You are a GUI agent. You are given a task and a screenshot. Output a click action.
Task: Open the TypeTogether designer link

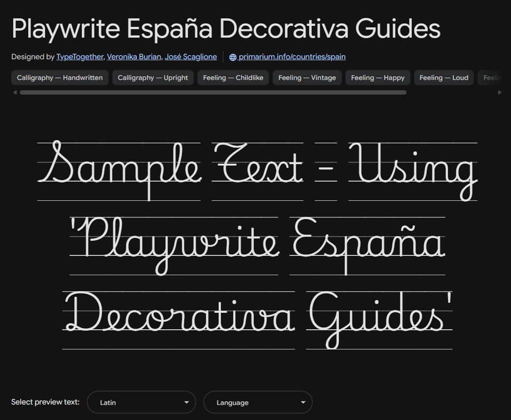[80, 57]
